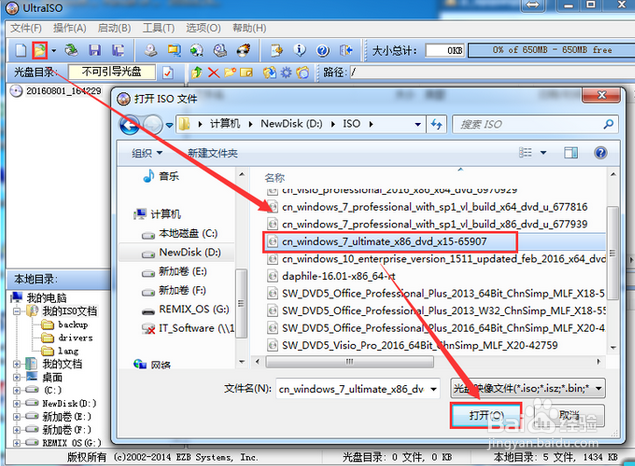
Task: Open the dropdown arrow beside Open icon
Action: coord(53,51)
